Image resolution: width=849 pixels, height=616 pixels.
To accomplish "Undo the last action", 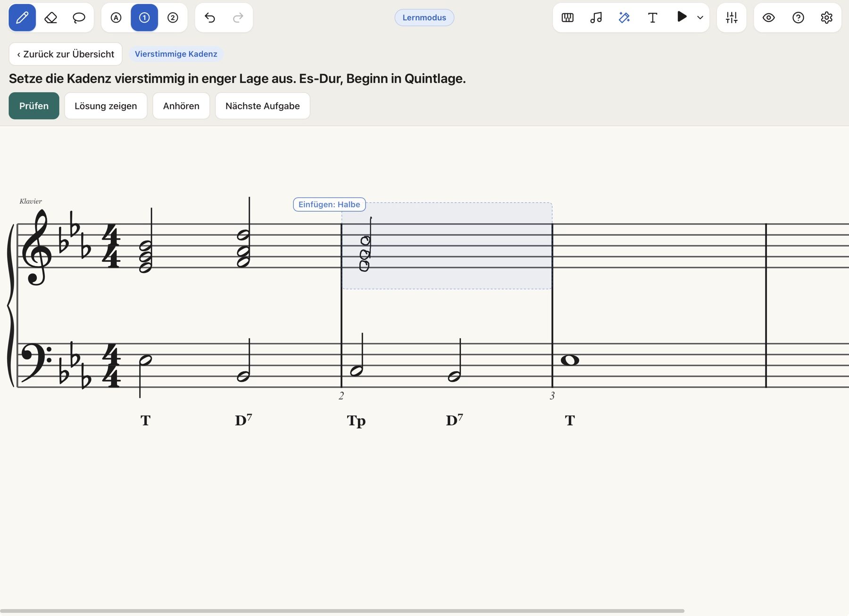I will tap(210, 18).
